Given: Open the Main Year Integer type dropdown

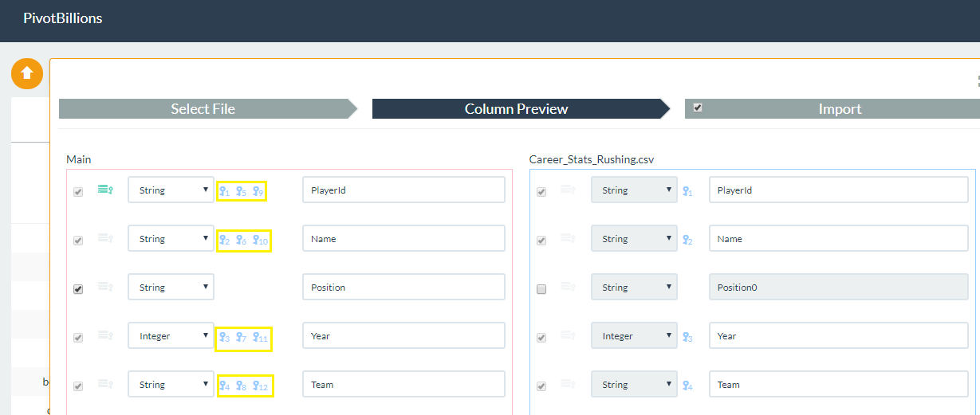Looking at the screenshot, I should [x=171, y=336].
